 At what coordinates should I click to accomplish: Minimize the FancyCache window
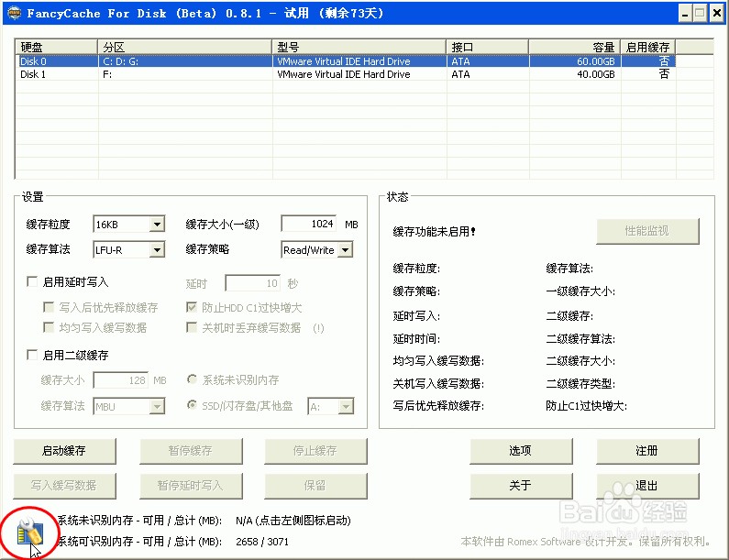(685, 14)
